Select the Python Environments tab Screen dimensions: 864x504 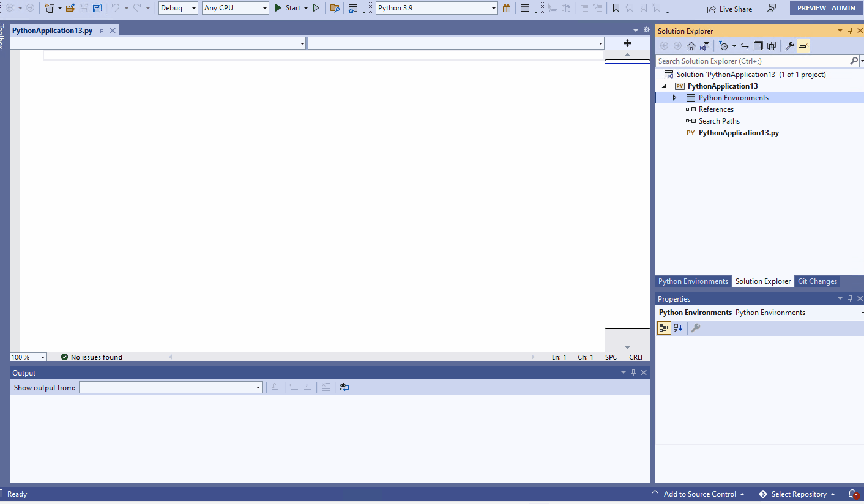693,281
